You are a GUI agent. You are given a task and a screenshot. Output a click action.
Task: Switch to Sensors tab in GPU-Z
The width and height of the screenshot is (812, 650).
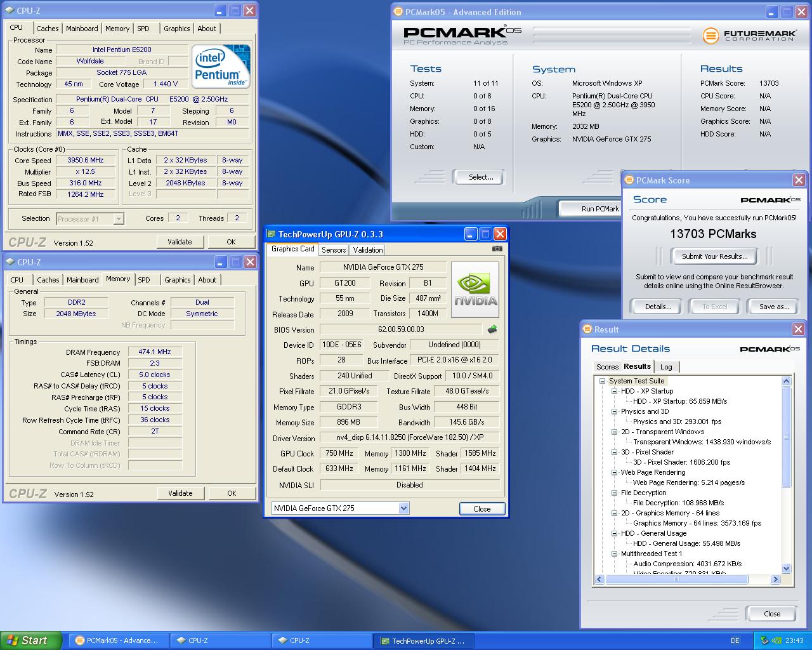click(334, 250)
